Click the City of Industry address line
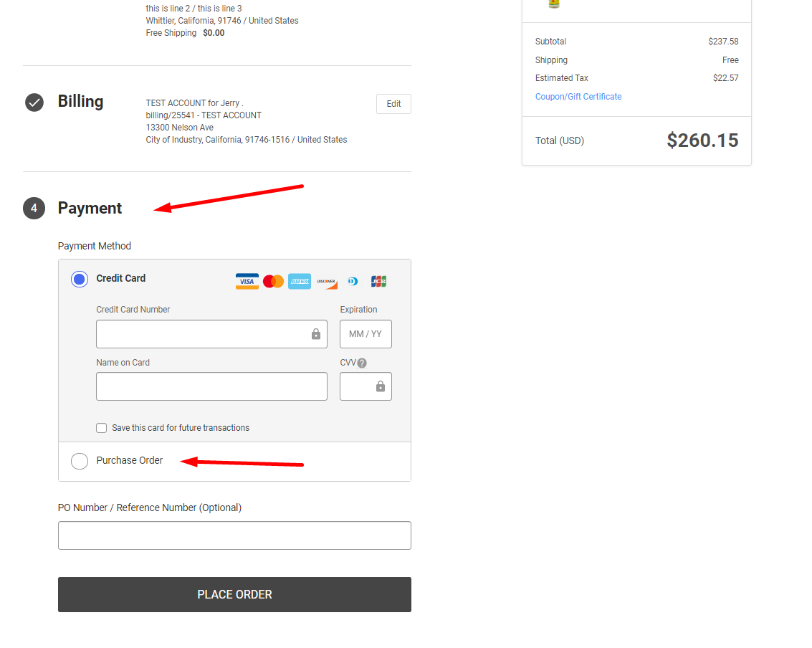The image size is (812, 648). [x=246, y=140]
